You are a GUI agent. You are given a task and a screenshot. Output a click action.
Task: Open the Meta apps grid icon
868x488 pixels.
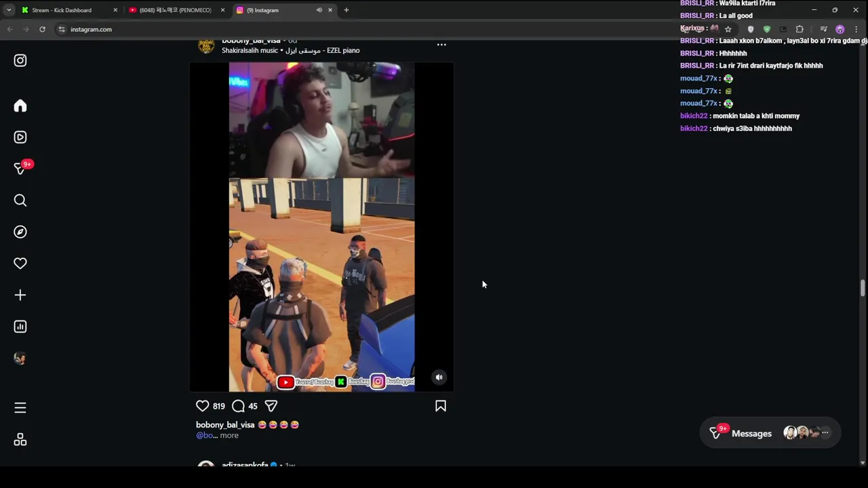coord(20,440)
